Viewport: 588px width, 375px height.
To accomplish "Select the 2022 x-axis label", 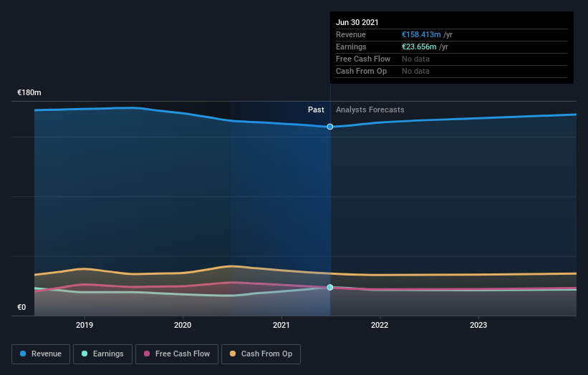I will click(380, 325).
